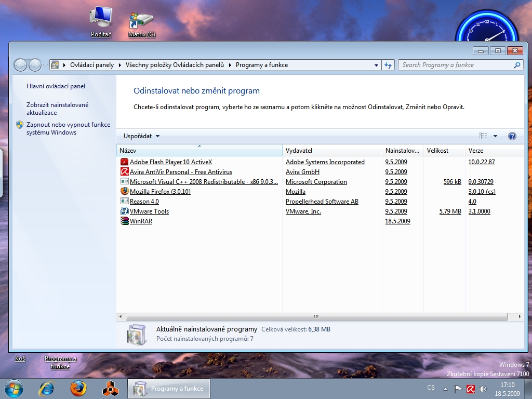The height and width of the screenshot is (399, 532).
Task: Open the Hlavní ovládací panel link
Action: tap(56, 86)
